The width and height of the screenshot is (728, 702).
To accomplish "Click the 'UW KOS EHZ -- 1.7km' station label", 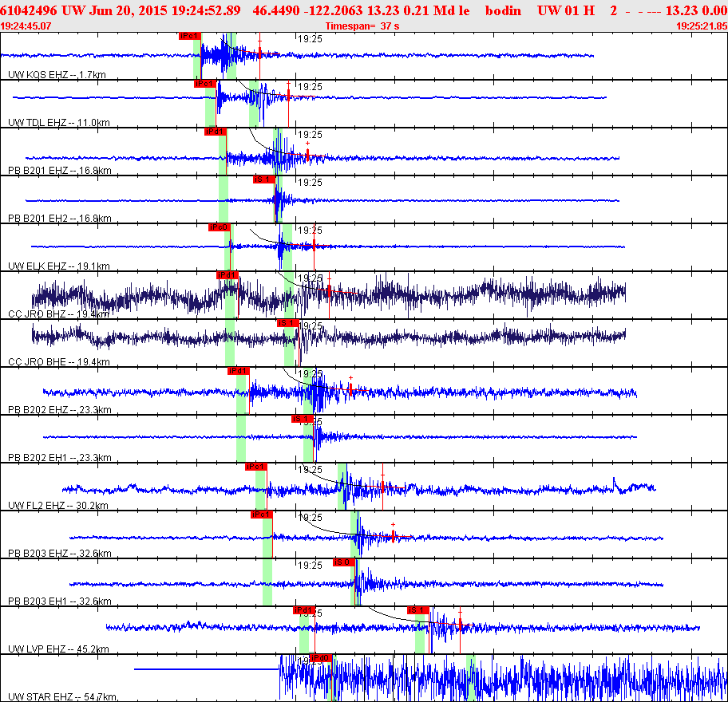I will tap(57, 75).
